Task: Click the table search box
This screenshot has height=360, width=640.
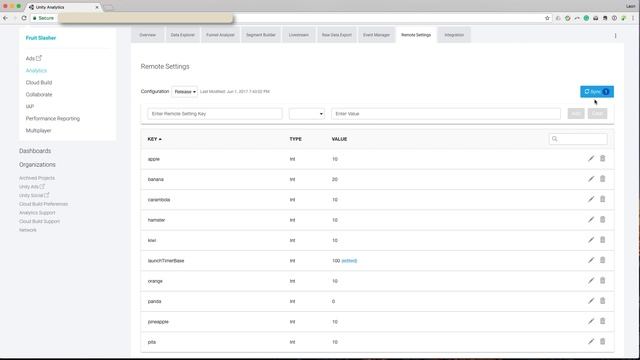Action: point(578,139)
